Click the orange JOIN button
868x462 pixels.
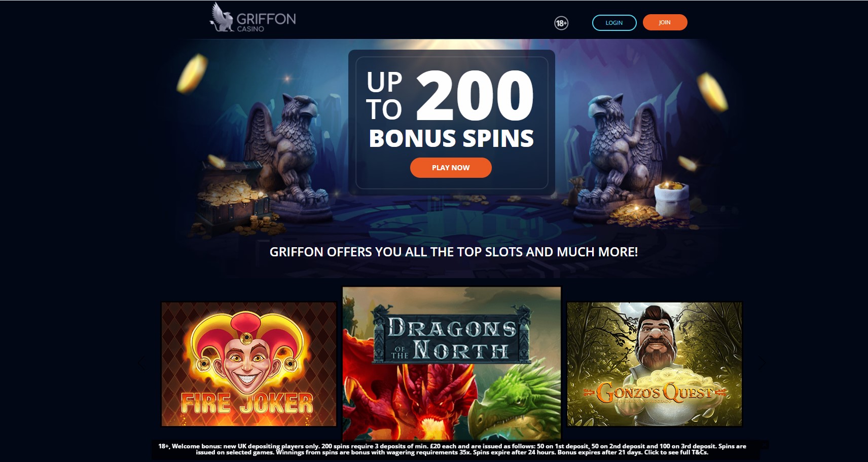(665, 22)
